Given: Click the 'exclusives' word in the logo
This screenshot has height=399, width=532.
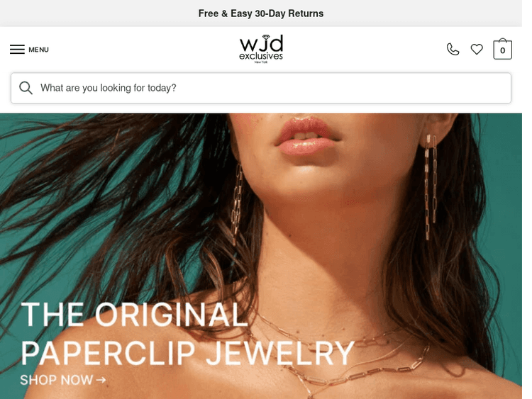Looking at the screenshot, I should click(261, 56).
